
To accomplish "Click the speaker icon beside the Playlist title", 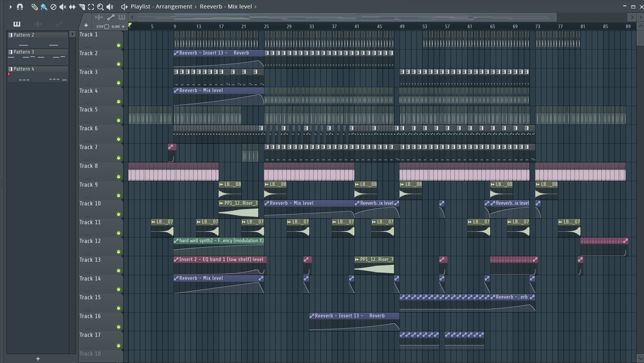I will pos(124,7).
